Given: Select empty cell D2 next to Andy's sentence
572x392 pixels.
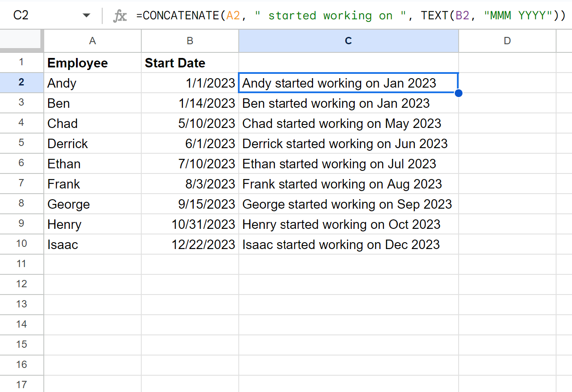Looking at the screenshot, I should pos(507,83).
